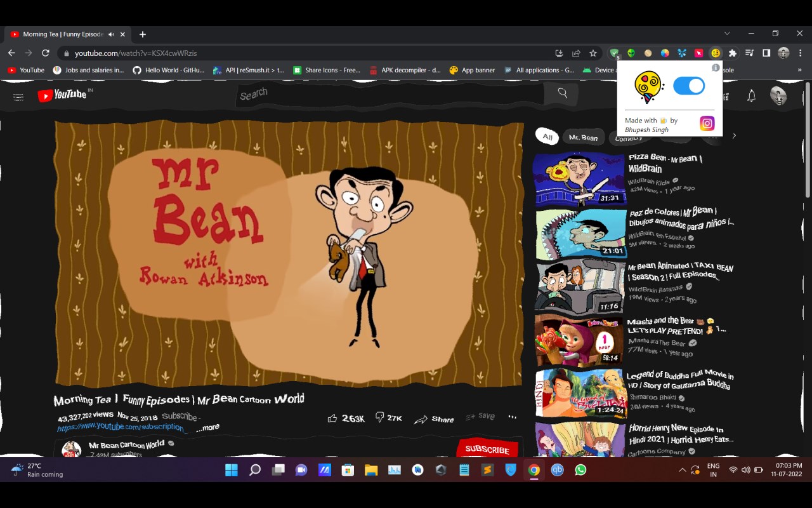Open the Jobs and salaries bookmark
The width and height of the screenshot is (812, 508).
89,70
